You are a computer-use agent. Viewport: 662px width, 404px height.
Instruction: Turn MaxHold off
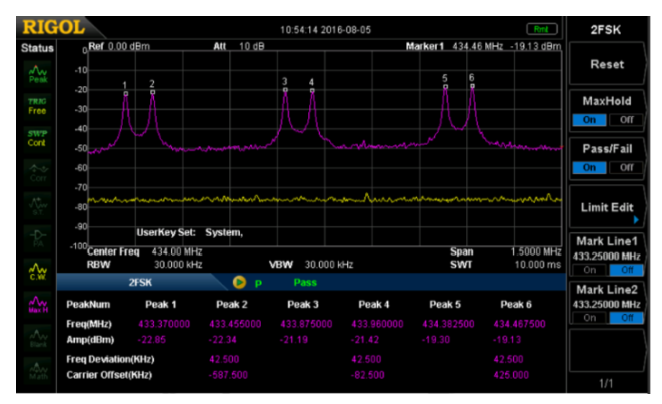[x=627, y=120]
